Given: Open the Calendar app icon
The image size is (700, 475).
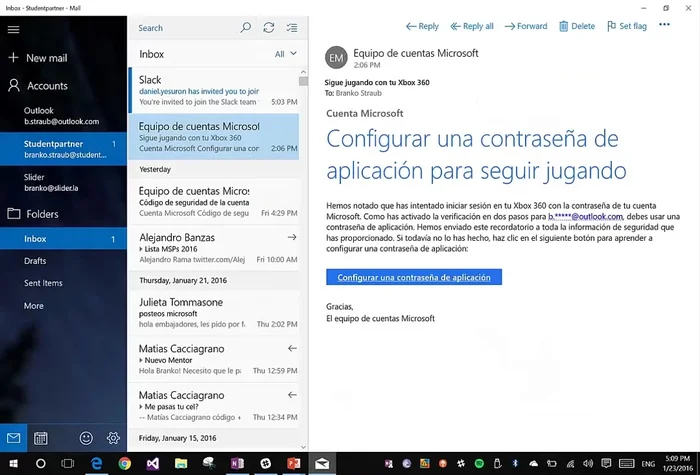Looking at the screenshot, I should coord(41,438).
